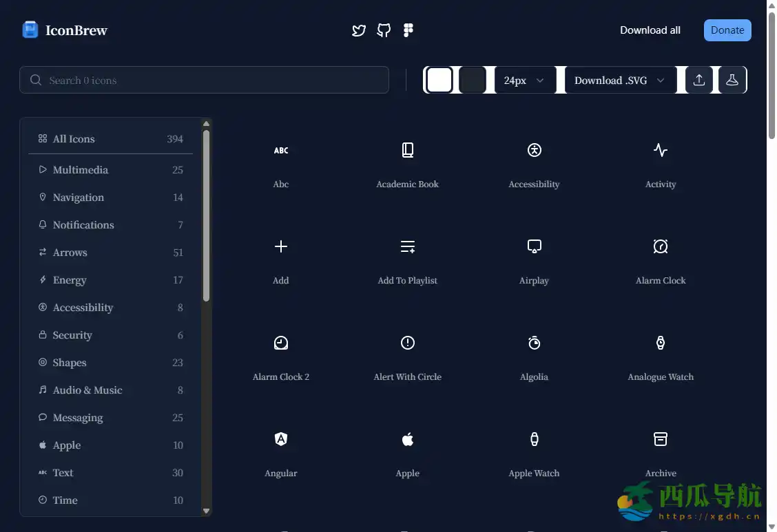Select the Alarm Clock icon

660,246
